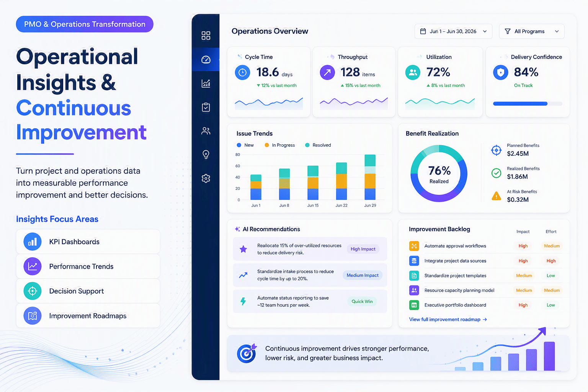This screenshot has width=588, height=392.
Task: Toggle the New legend series
Action: point(245,145)
